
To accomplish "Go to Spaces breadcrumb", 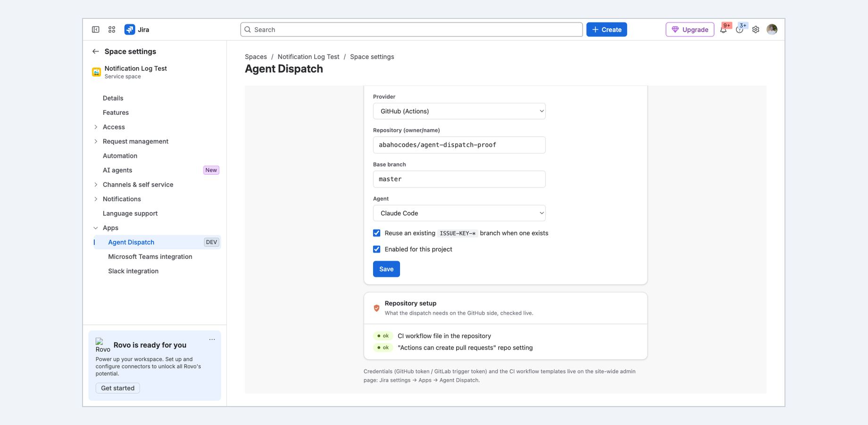I will tap(256, 57).
